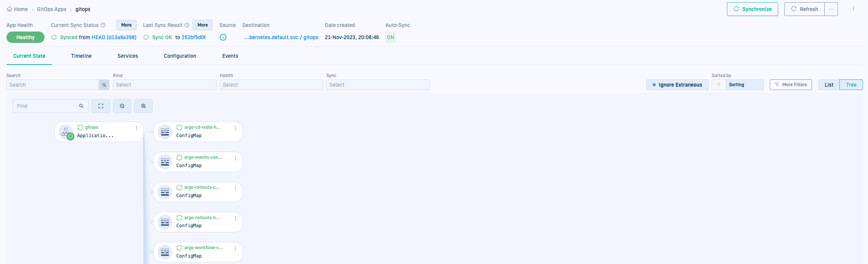Open the HEAD (d13a8a398) commit link

pos(114,37)
